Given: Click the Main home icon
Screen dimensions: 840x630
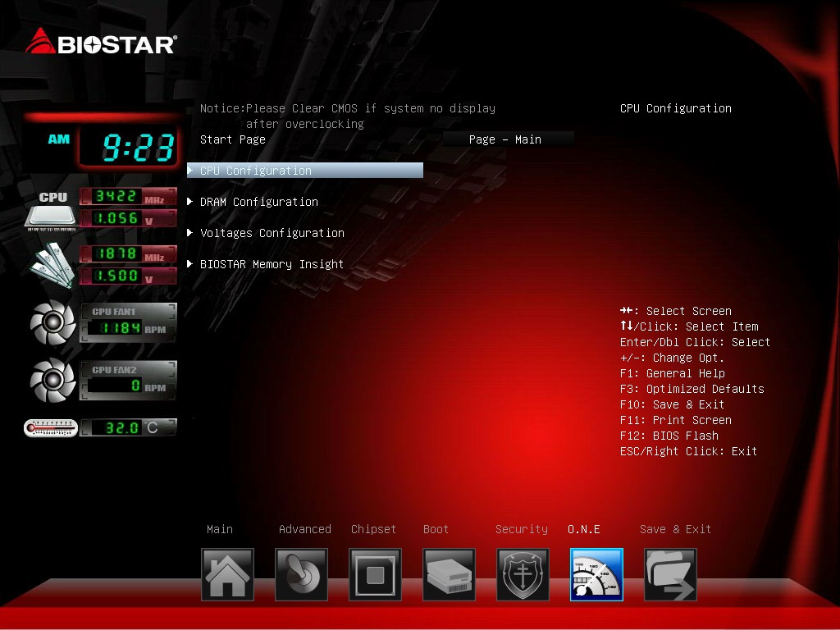Looking at the screenshot, I should point(227,574).
